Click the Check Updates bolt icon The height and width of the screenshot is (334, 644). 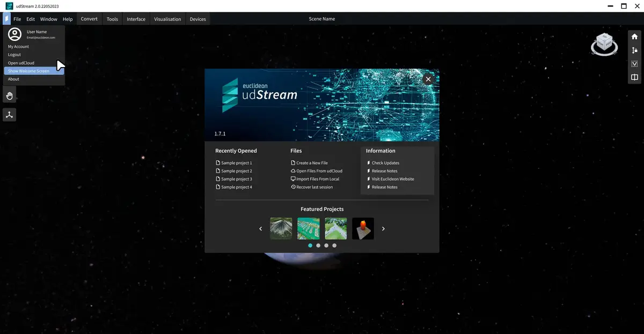tap(368, 163)
